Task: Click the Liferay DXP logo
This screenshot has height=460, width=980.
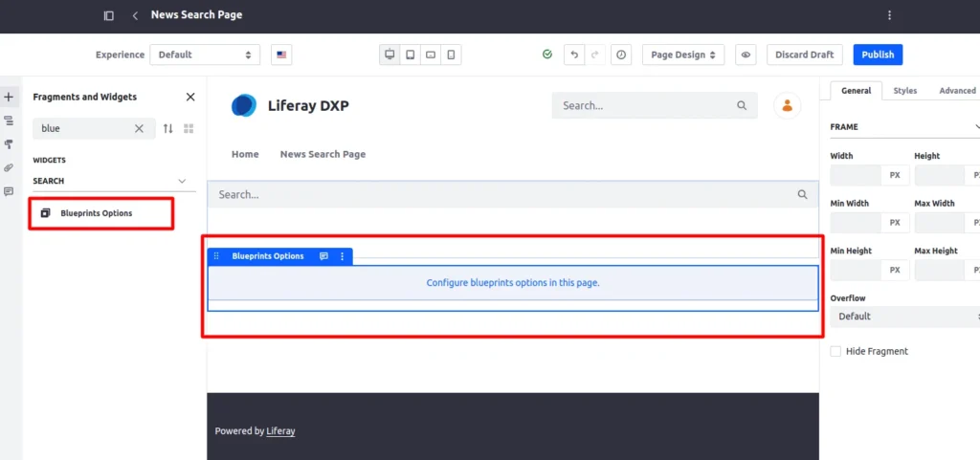Action: pos(244,105)
